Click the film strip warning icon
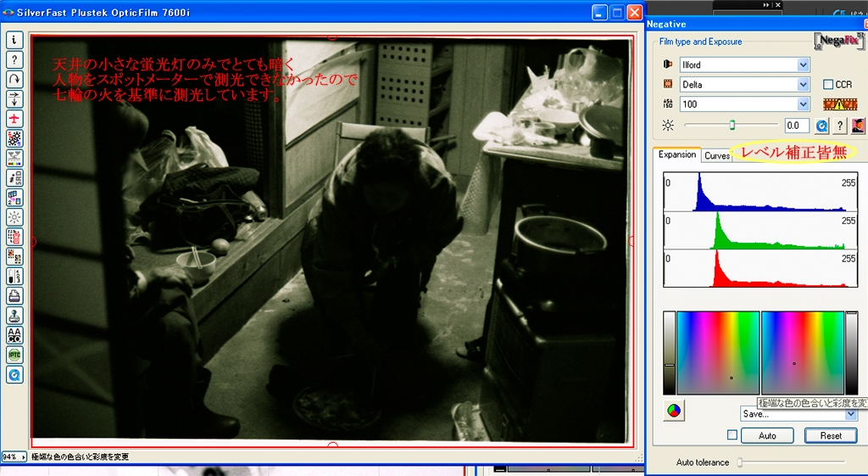 click(x=840, y=104)
